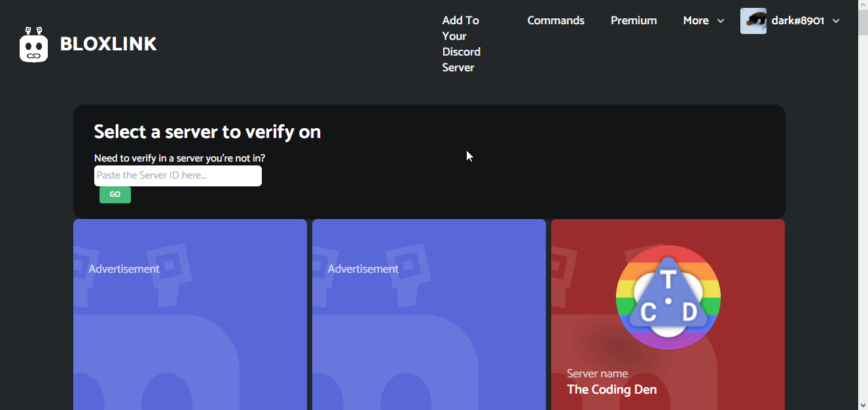Expand the account dropdown arrow beside dark#8901
Image resolution: width=868 pixels, height=410 pixels.
click(835, 21)
